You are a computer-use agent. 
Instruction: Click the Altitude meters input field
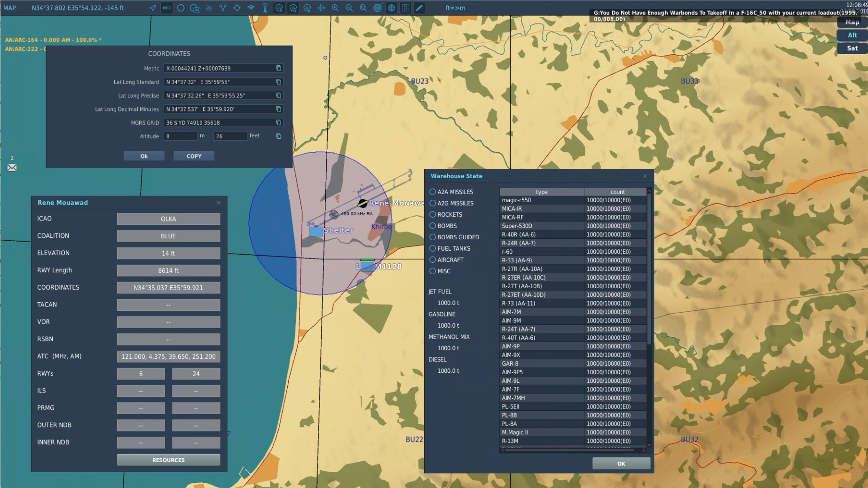click(180, 136)
